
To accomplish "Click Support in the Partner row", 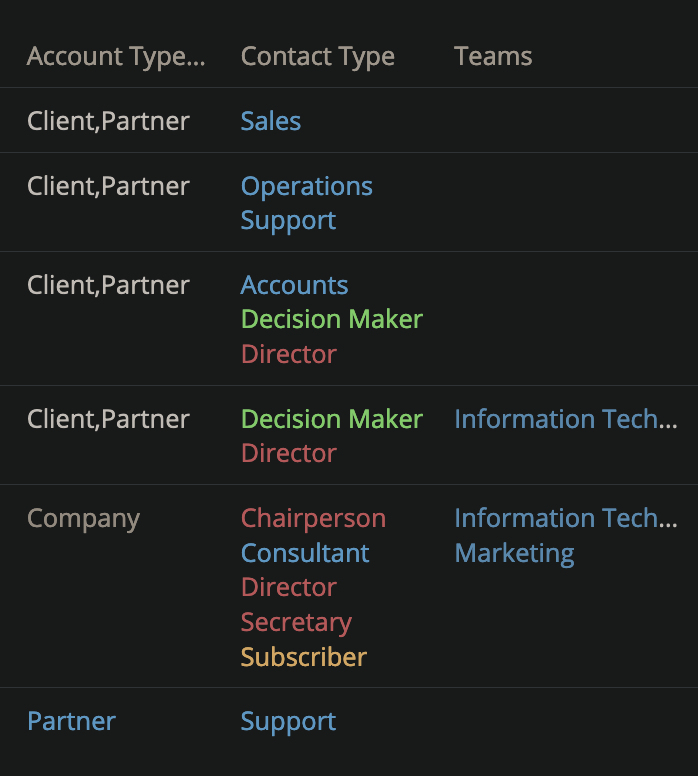I will coord(288,721).
